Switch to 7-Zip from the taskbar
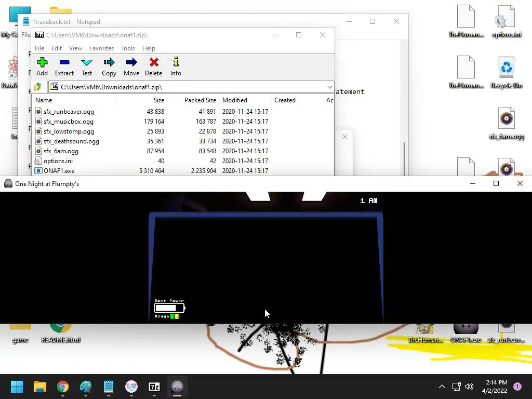Viewport: 532px width, 399px height. [154, 387]
